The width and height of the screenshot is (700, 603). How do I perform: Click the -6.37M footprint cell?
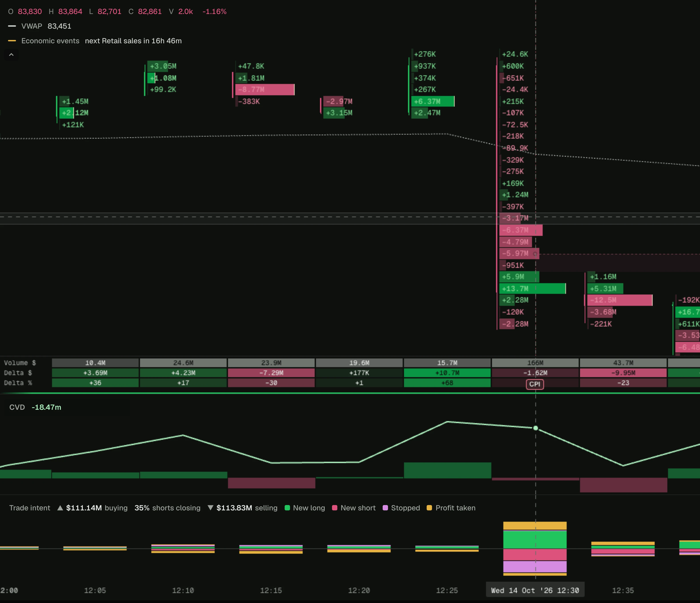click(521, 230)
